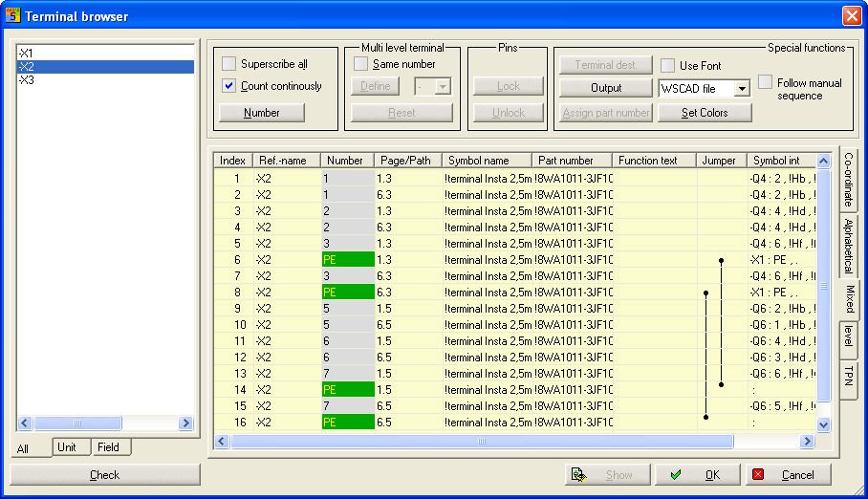Select terminal strip -X1 in list
This screenshot has width=868, height=499.
106,54
